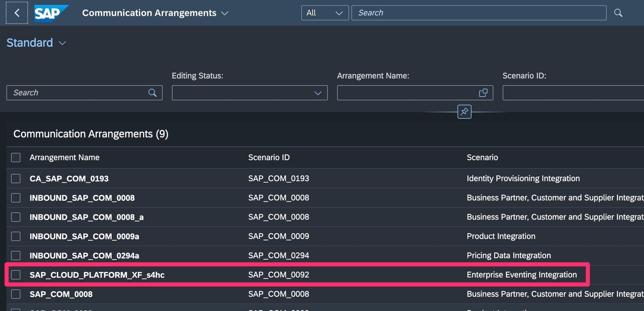Click the Arrangement Name input field
The height and width of the screenshot is (311, 644).
point(407,93)
